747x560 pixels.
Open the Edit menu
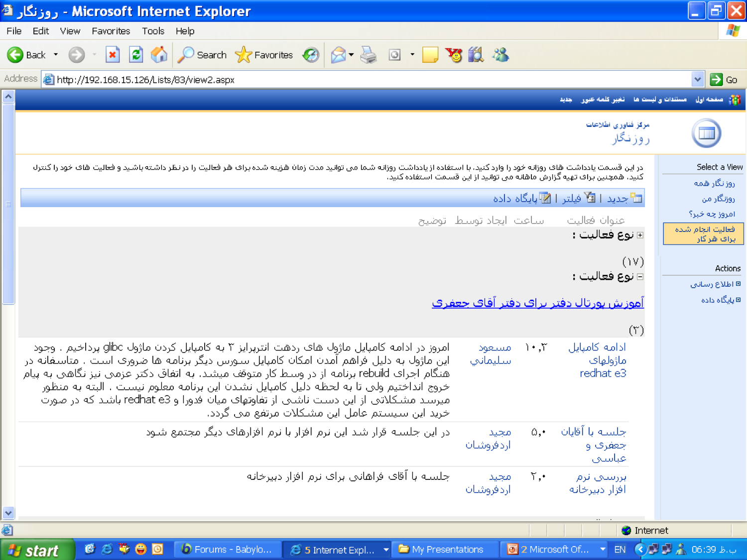[x=41, y=31]
